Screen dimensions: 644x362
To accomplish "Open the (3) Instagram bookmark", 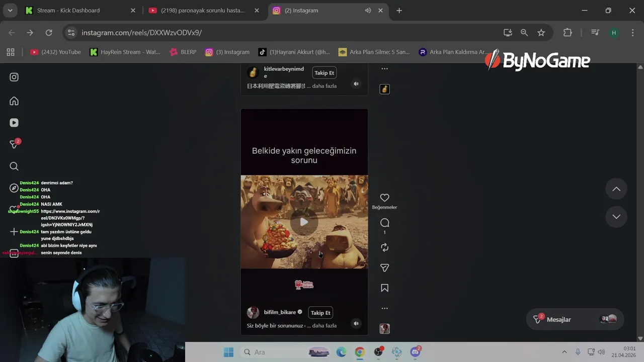I will [x=227, y=52].
